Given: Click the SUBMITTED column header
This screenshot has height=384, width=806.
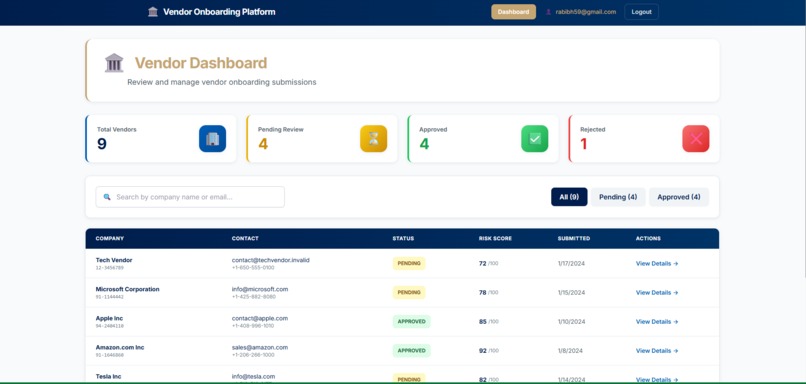Looking at the screenshot, I should [x=574, y=239].
